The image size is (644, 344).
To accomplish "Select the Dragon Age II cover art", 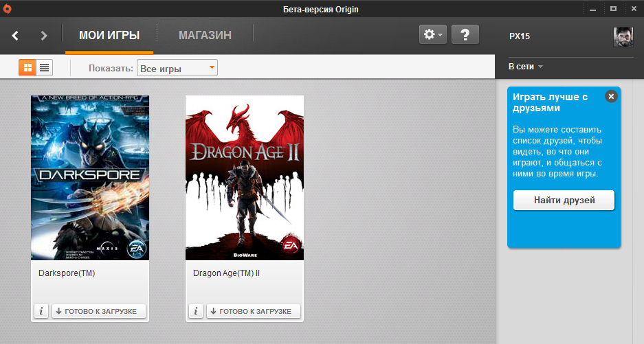I will (245, 178).
